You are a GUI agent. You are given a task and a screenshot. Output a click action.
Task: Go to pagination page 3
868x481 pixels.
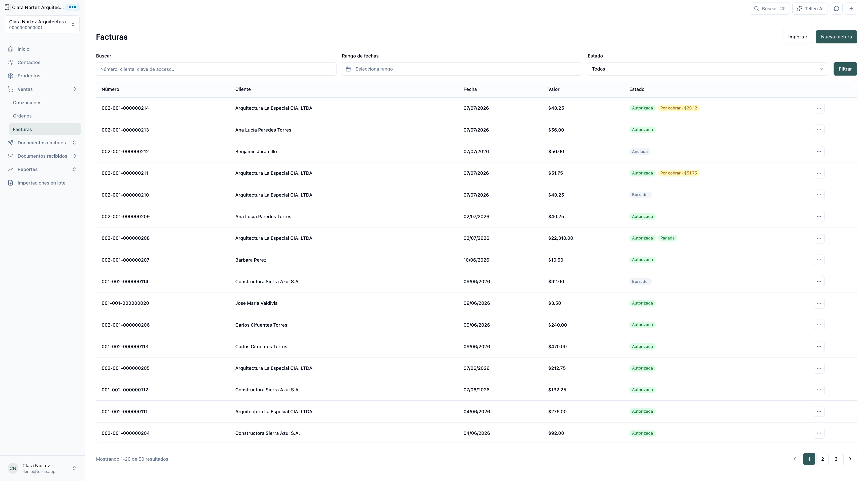[836, 459]
